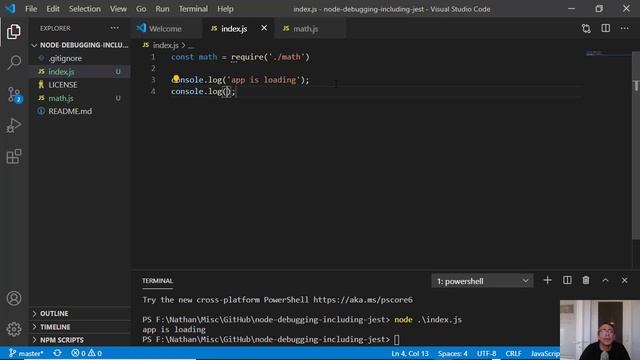Screen dimensions: 640x360
Task: Click the master branch status item
Action: point(26,353)
